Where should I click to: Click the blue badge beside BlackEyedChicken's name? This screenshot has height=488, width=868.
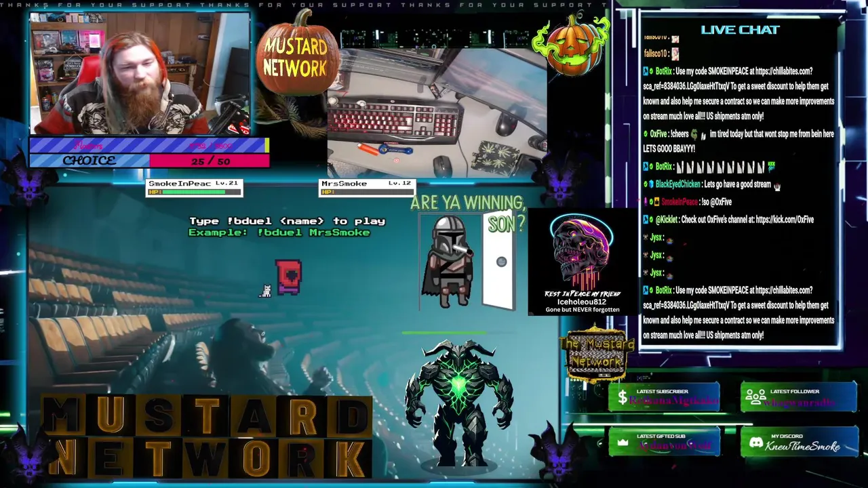(x=650, y=184)
